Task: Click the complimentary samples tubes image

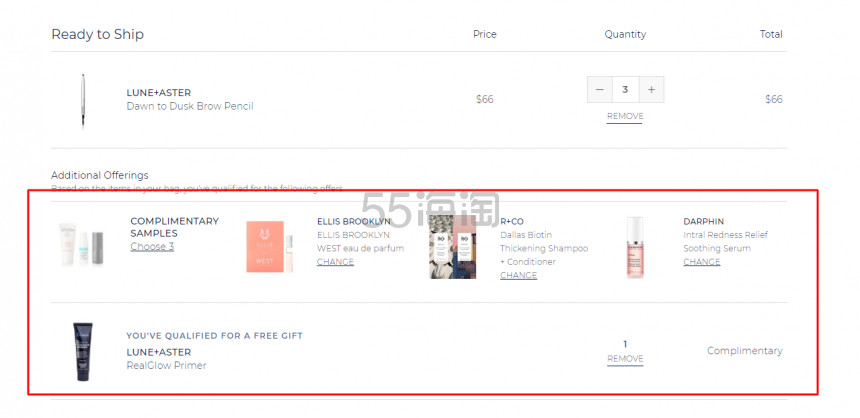Action: (82, 245)
